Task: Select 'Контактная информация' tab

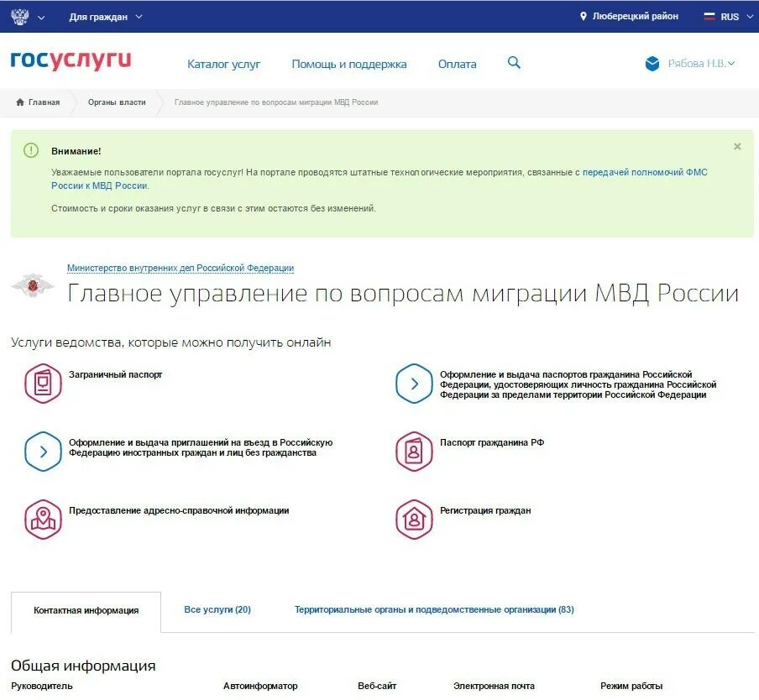Action: point(86,612)
